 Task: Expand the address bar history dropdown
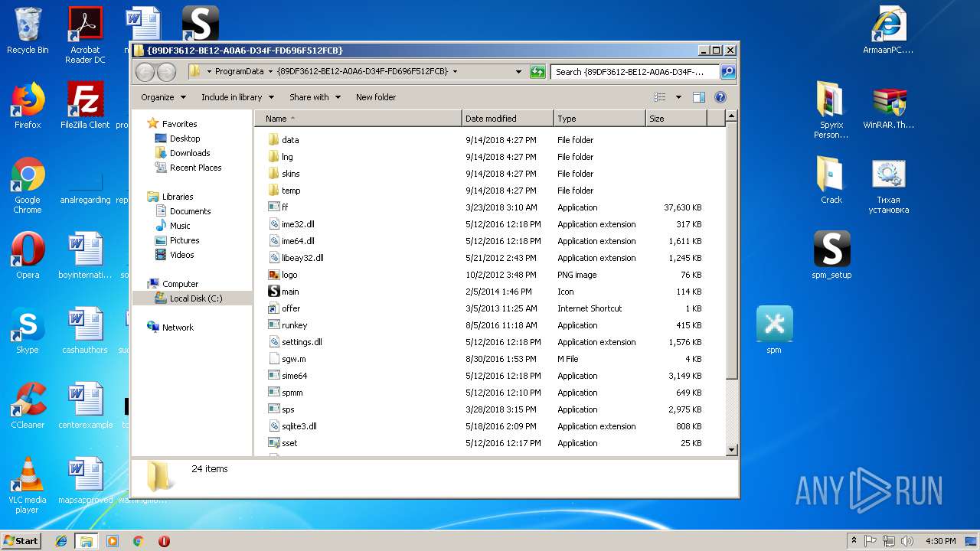click(x=518, y=72)
